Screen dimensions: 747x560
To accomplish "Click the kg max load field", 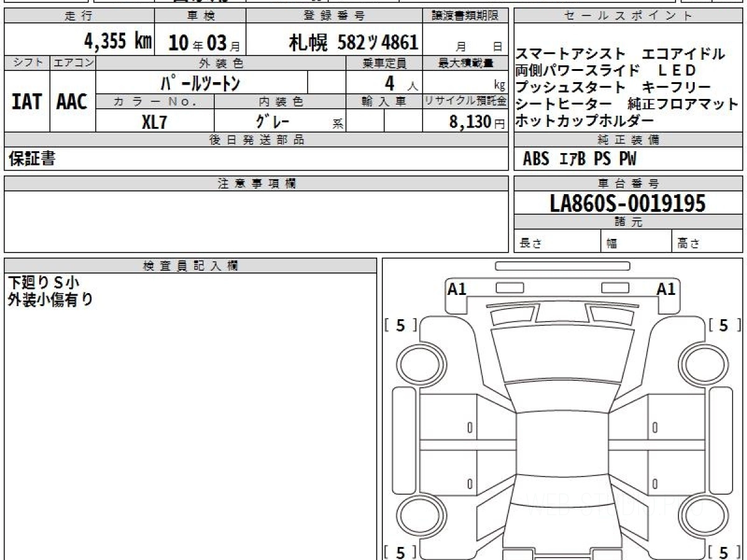I will (465, 82).
